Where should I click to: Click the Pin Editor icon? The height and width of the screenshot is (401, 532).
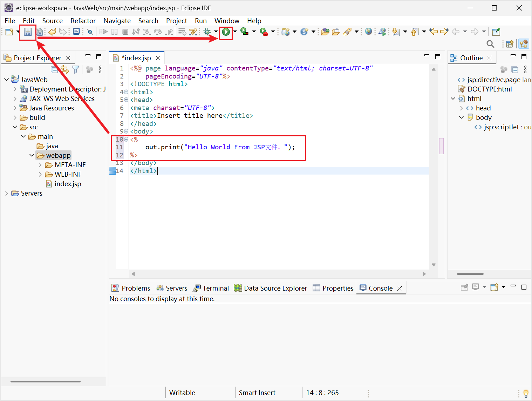(496, 32)
